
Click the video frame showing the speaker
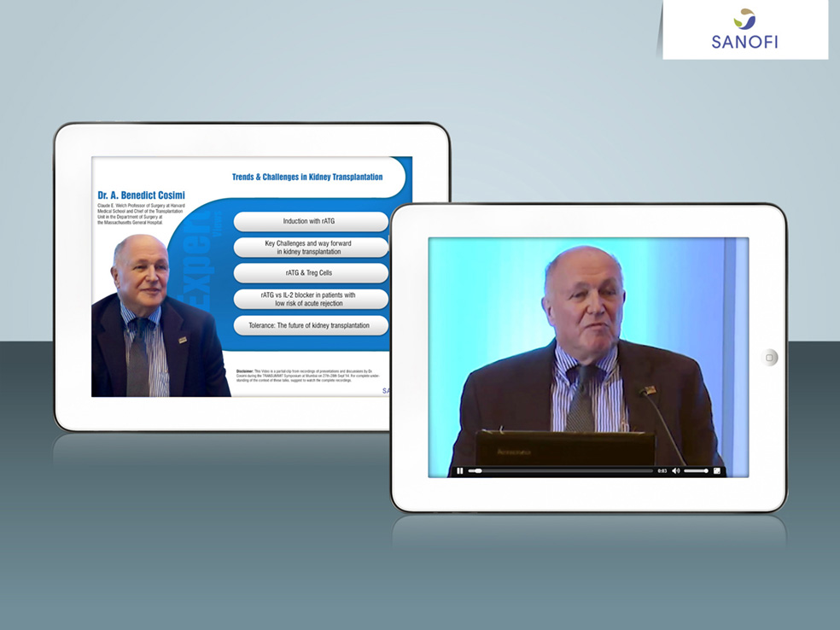(x=587, y=350)
